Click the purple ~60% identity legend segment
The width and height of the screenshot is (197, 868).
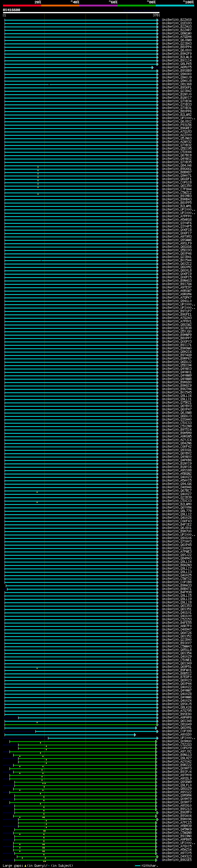point(98,6)
